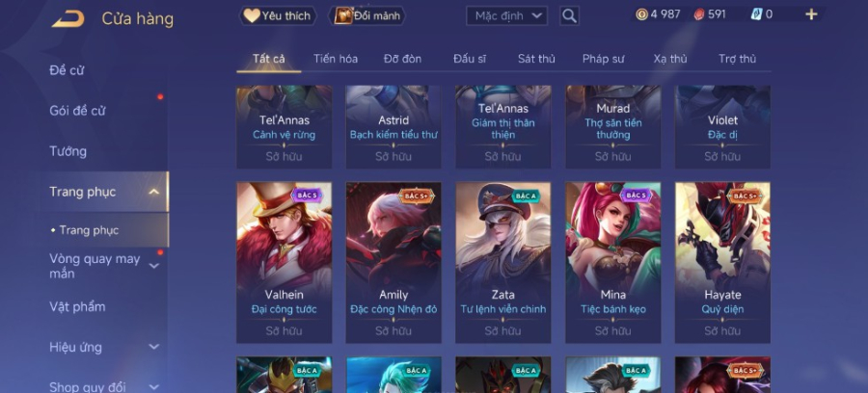Collapse the Trang phục sidebar section
868x393 pixels.
coord(154,192)
